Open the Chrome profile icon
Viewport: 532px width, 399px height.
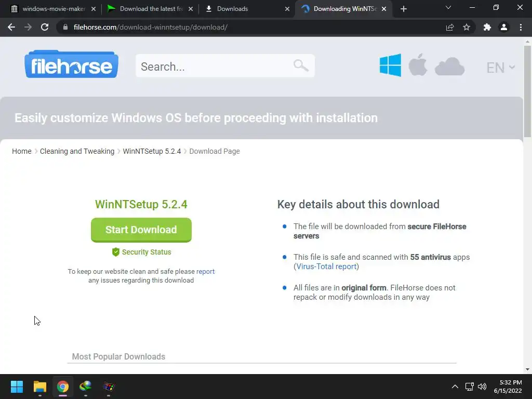coord(504,27)
